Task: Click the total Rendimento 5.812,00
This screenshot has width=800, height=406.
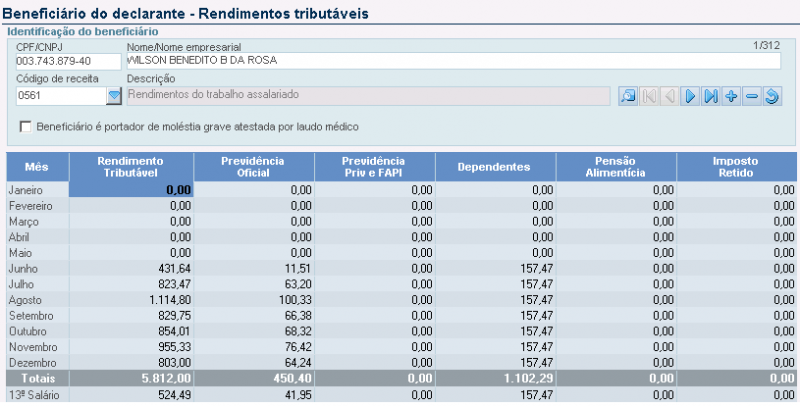Action: point(131,379)
